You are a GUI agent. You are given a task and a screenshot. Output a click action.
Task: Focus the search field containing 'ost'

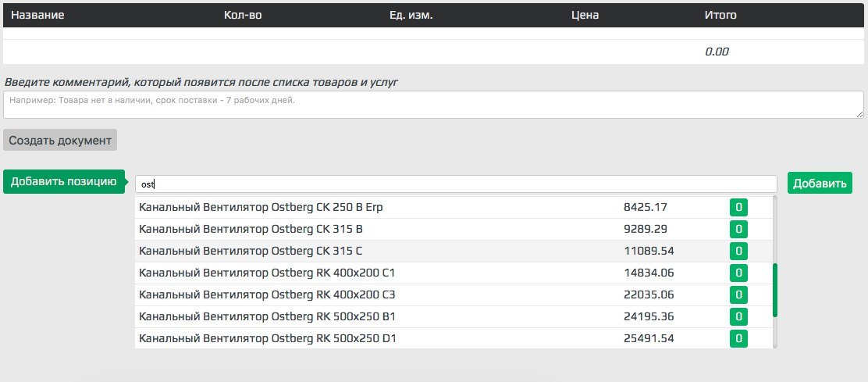[456, 184]
